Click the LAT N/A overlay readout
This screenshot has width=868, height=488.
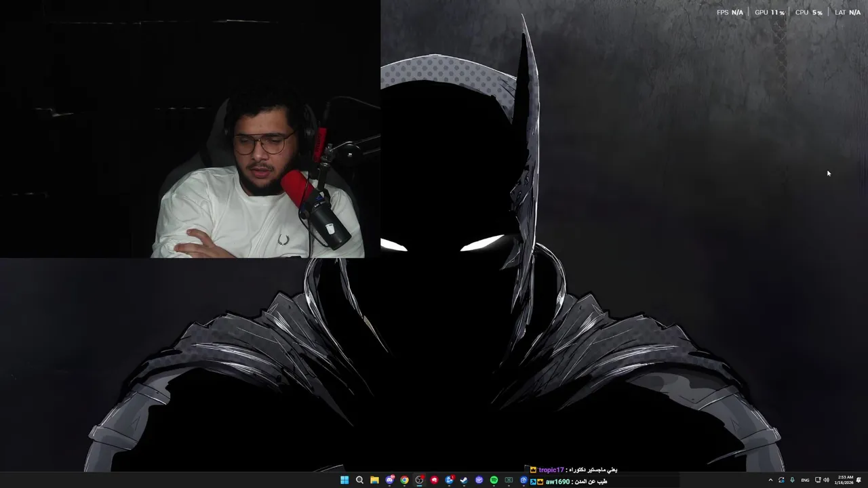coord(848,12)
